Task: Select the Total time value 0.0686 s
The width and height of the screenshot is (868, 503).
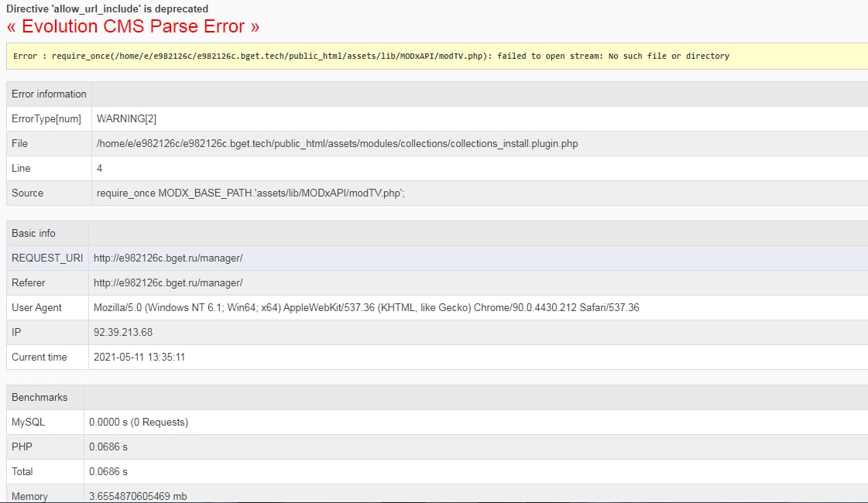Action: (108, 472)
